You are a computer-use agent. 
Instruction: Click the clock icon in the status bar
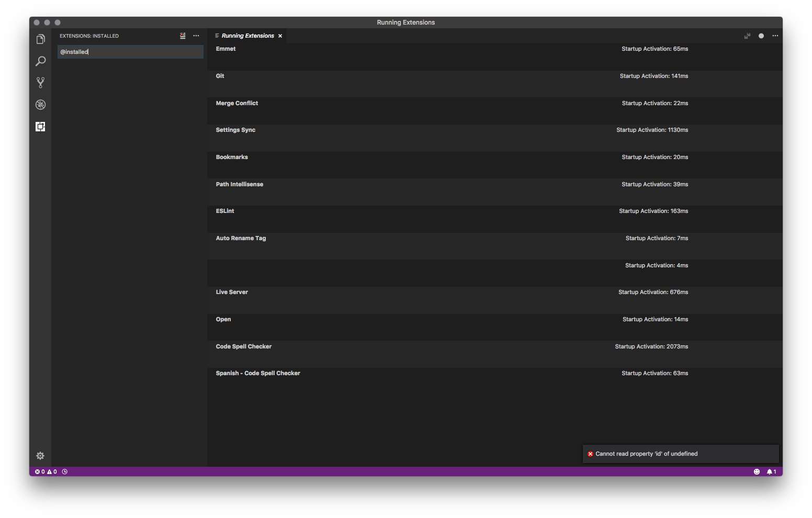point(64,471)
